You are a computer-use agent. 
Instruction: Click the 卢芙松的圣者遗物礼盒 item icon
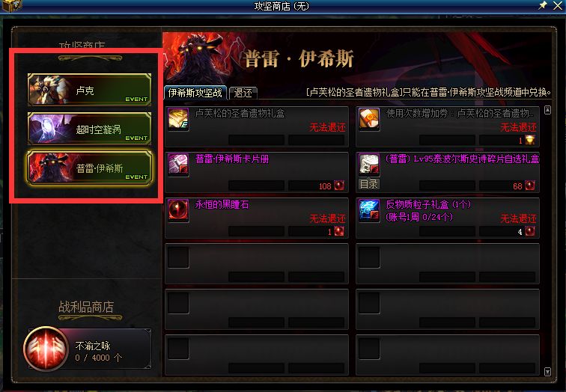178,119
